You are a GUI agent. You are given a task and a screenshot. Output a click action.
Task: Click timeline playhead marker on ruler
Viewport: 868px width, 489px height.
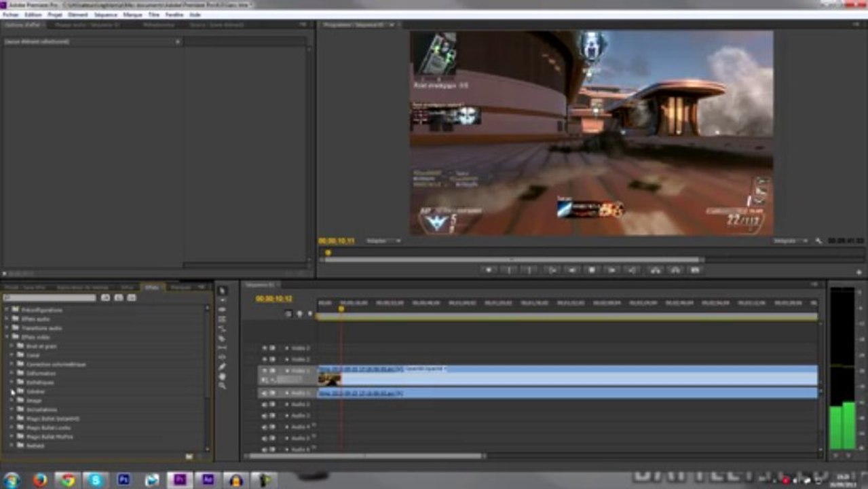[x=341, y=309]
